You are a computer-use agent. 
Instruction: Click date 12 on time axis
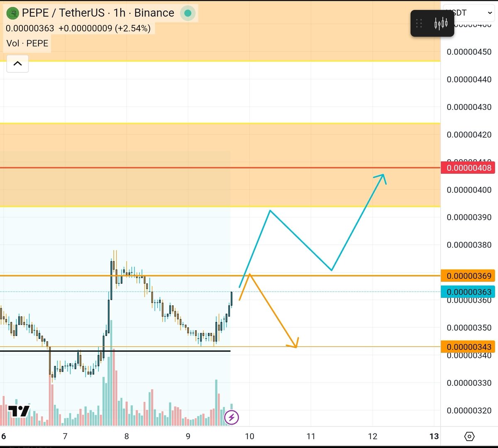[372, 436]
